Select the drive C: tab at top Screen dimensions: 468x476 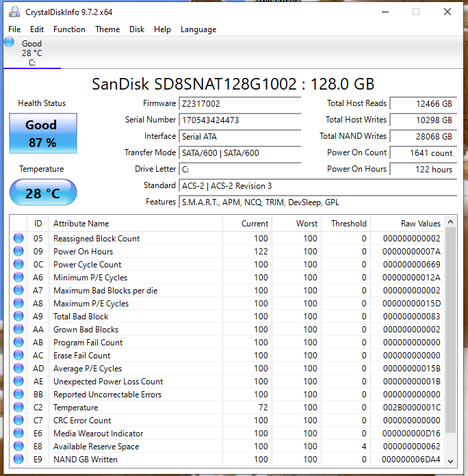coord(31,53)
